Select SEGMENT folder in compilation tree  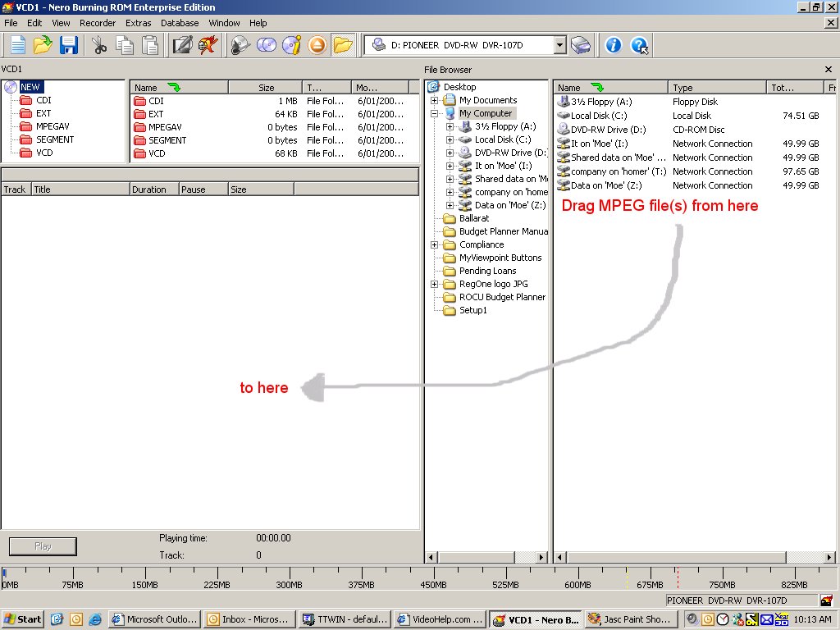(55, 139)
